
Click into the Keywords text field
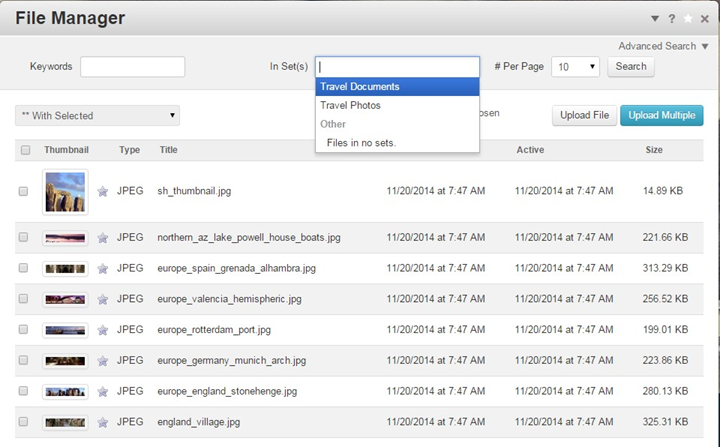pyautogui.click(x=132, y=67)
